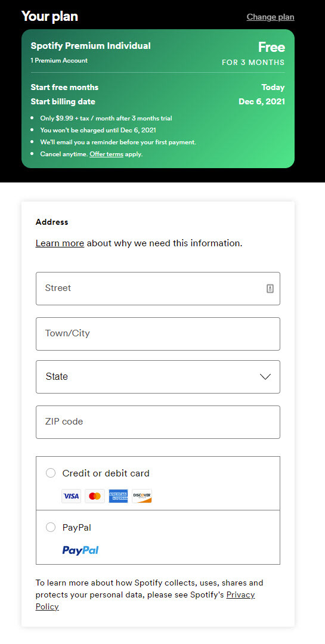Viewport: 325px width, 644px height.
Task: Select the Credit or debit card option
Action: pos(51,473)
